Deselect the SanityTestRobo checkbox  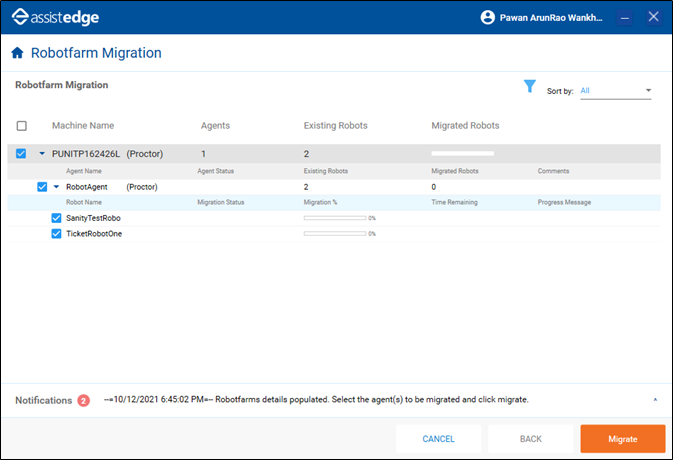tap(57, 218)
